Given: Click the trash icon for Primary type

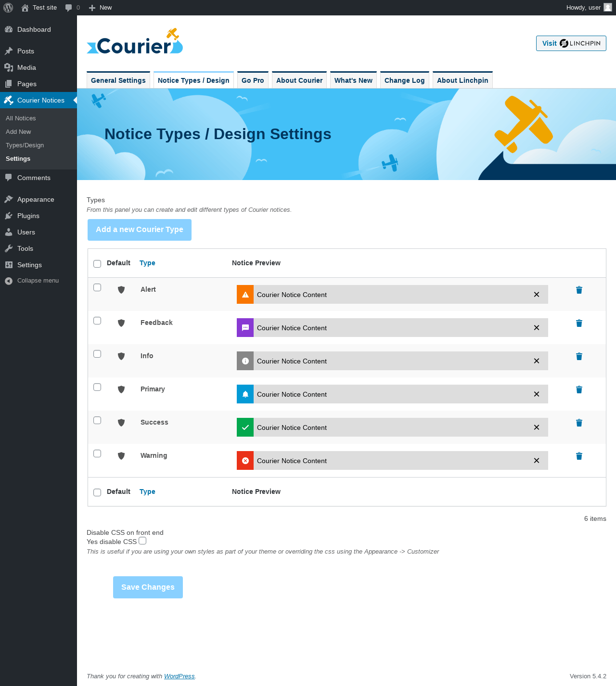Looking at the screenshot, I should (x=579, y=389).
